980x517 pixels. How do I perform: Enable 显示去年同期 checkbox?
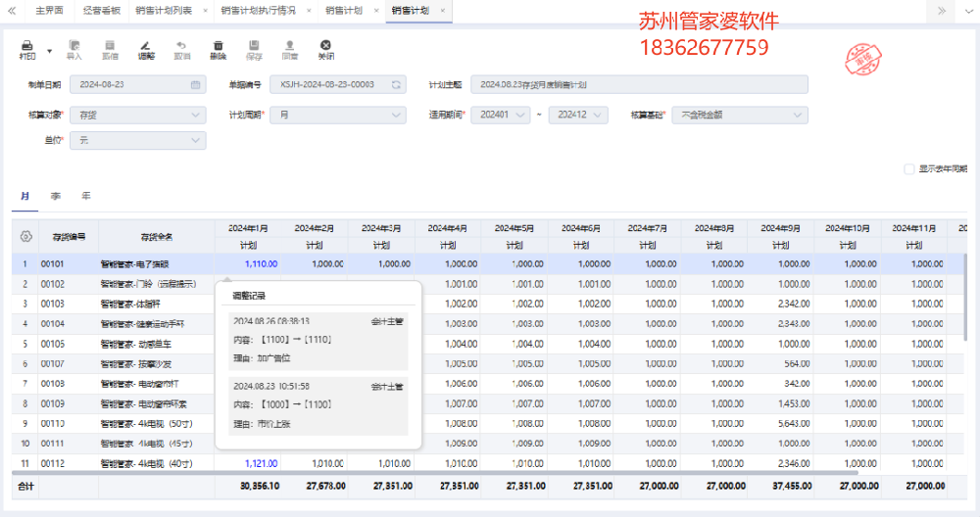(909, 169)
